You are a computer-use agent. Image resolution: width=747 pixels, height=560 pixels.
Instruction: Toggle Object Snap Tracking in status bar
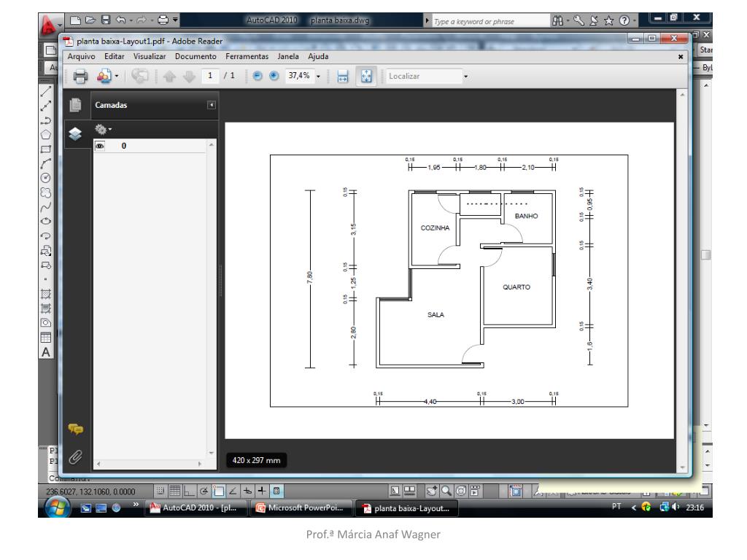(233, 491)
